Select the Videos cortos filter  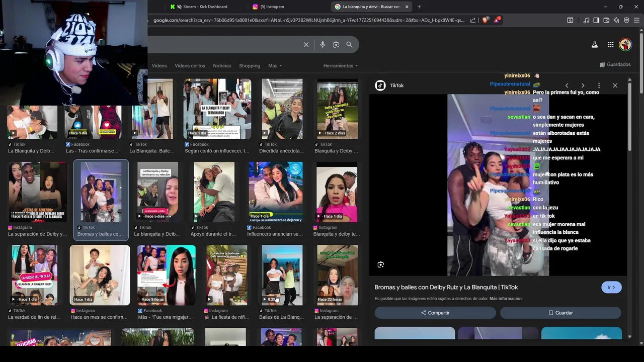coord(190,66)
